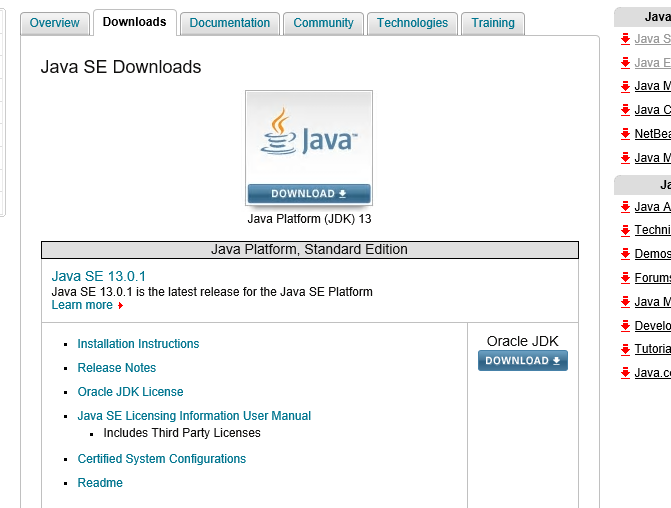Click the red download icon beside NetBea
The height and width of the screenshot is (508, 671).
(625, 134)
